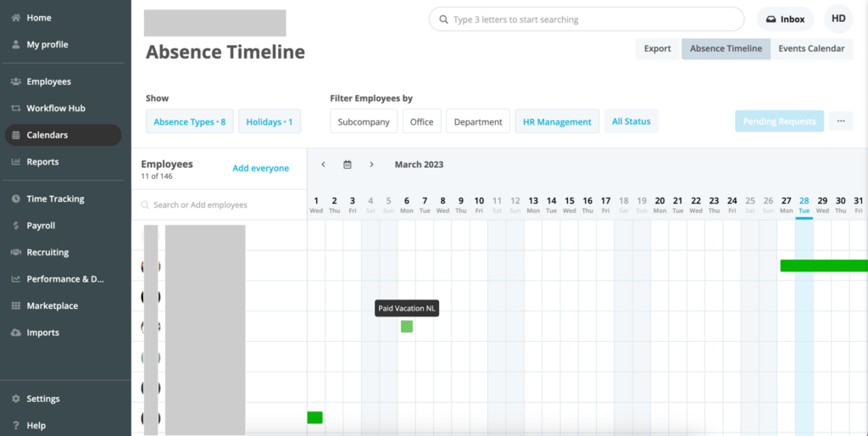Click the long green absence bar starting March 27
Viewport: 868px width, 436px height.
coord(824,266)
